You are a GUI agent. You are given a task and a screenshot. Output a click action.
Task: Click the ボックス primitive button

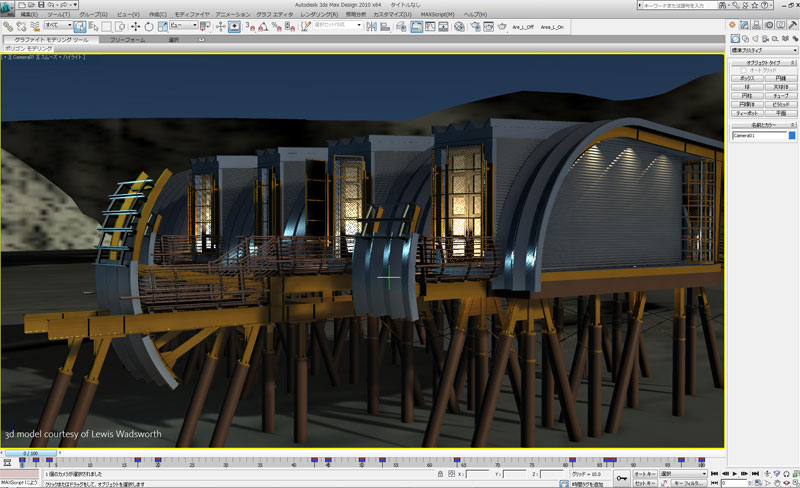(746, 77)
